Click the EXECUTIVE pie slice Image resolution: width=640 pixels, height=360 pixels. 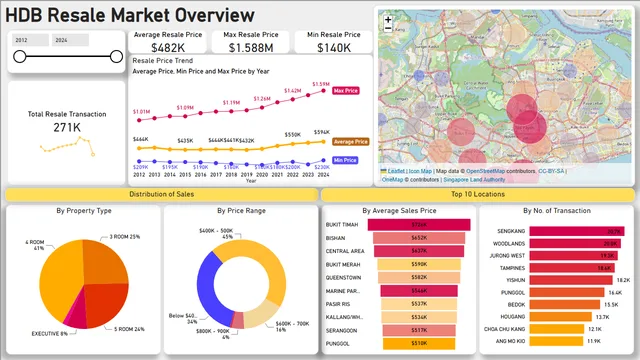point(77,314)
